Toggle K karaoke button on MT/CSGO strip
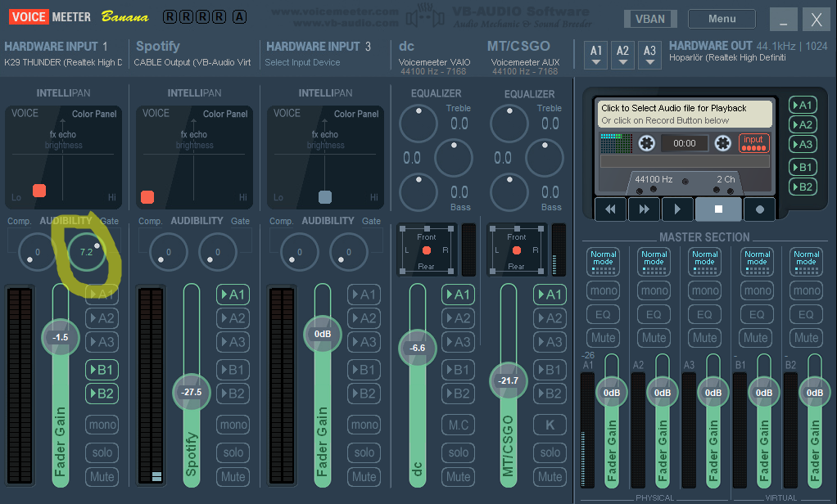 (x=550, y=425)
